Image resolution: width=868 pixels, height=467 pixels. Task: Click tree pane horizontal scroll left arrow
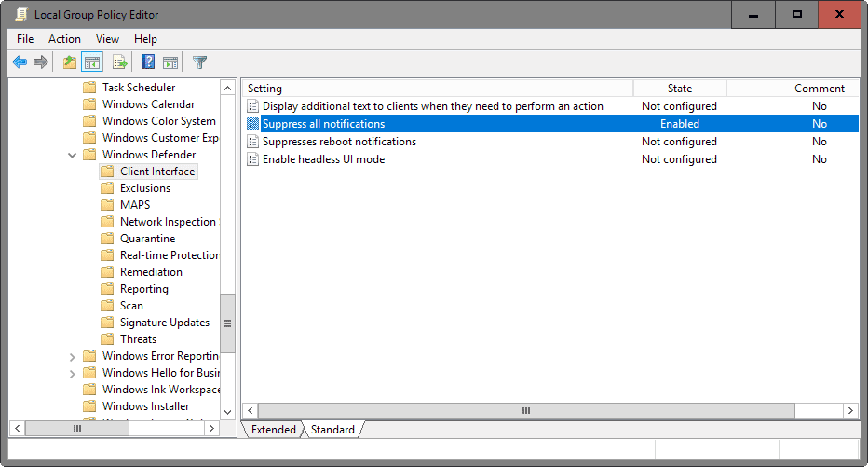coord(18,428)
